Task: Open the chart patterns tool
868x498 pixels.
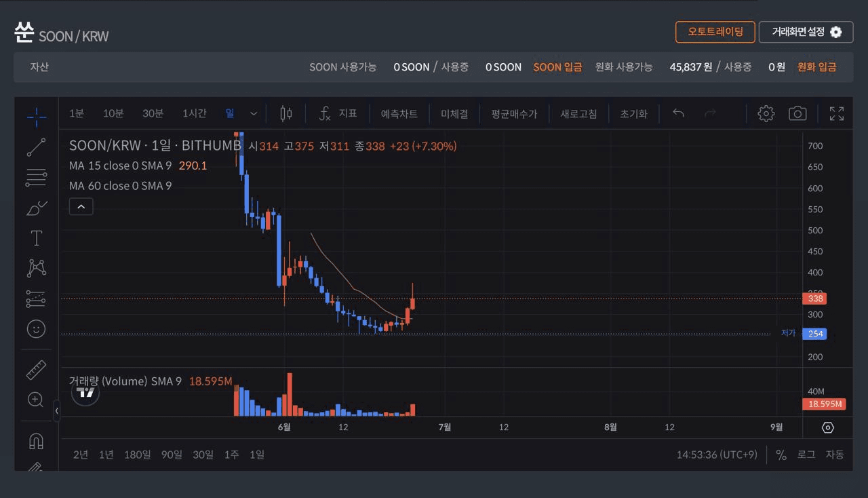Action: pyautogui.click(x=37, y=268)
